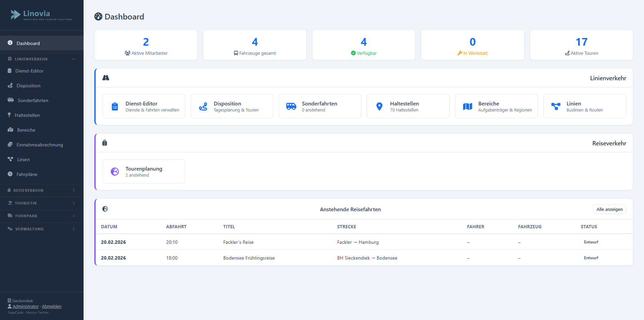This screenshot has width=644, height=320.
Task: Expand the TOURISTIK sidebar section
Action: (42, 203)
